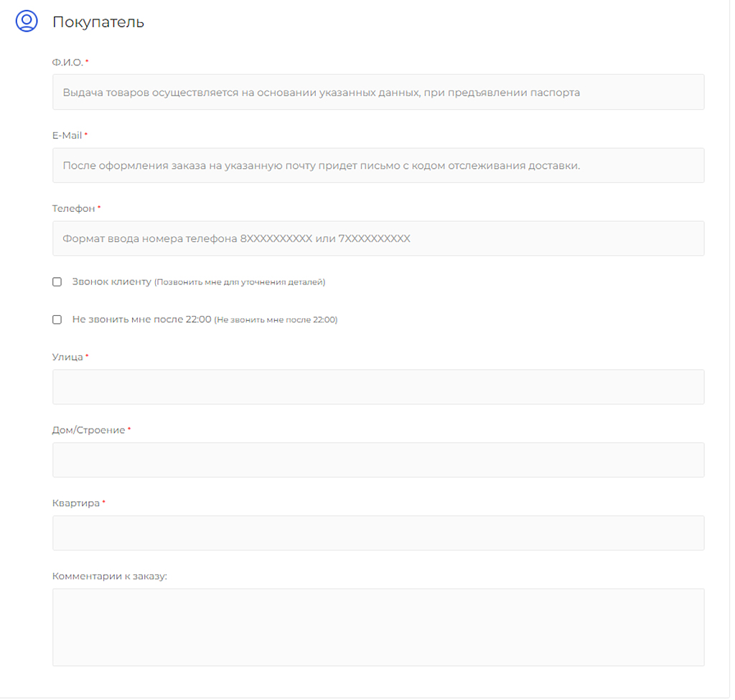
Task: Click the Покупатель section heading
Action: point(98,22)
